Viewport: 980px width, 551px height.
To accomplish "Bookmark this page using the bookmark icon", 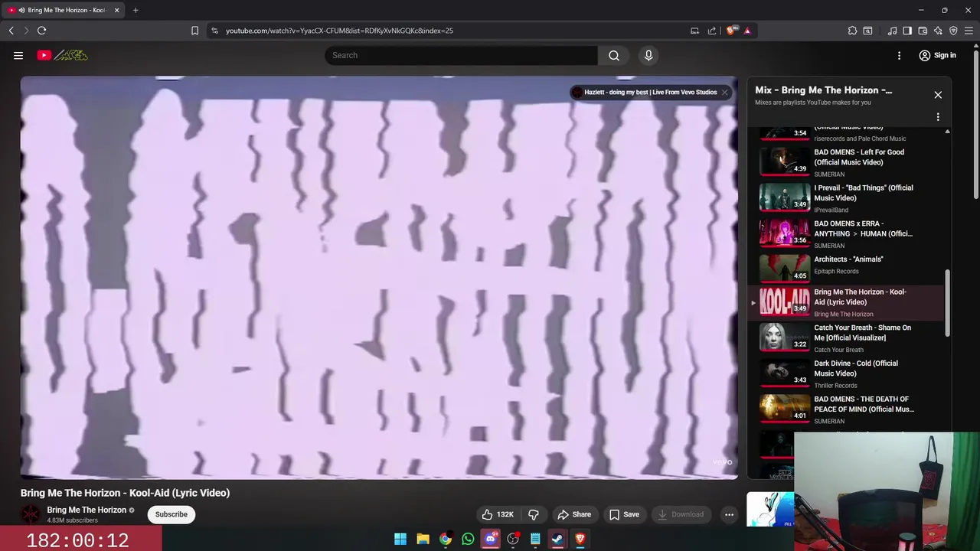I will (194, 31).
